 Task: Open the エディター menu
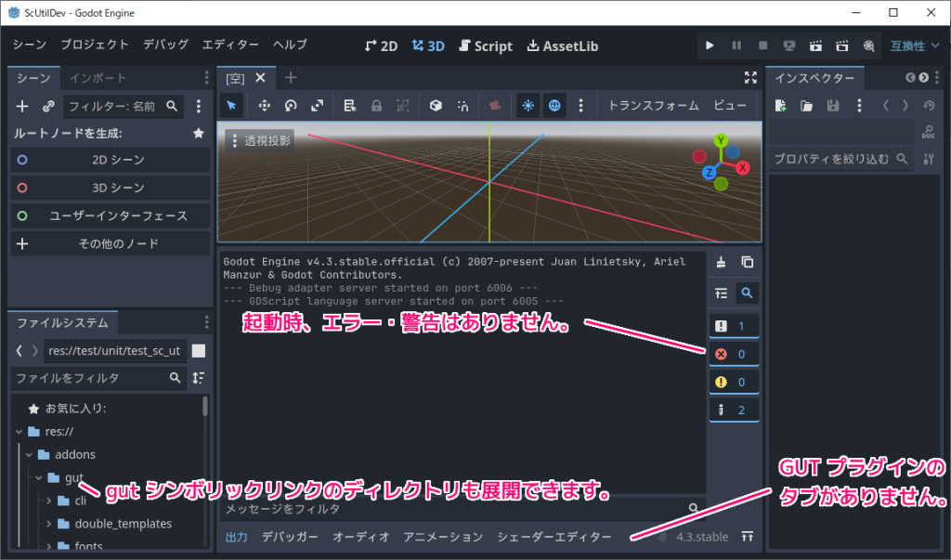tap(230, 45)
